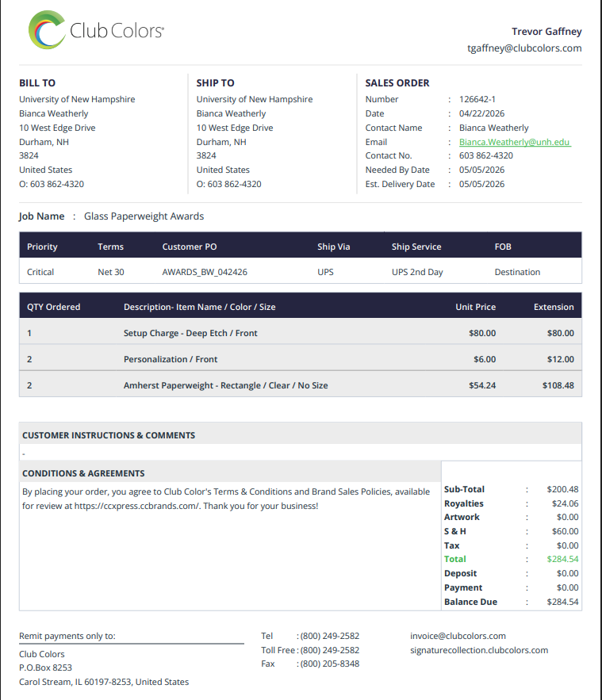Click the Job Name Glass Paperweight Awards

click(144, 216)
